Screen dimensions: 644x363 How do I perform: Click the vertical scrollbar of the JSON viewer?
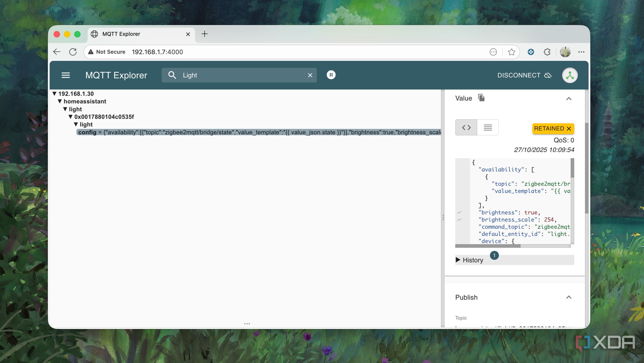[572, 168]
